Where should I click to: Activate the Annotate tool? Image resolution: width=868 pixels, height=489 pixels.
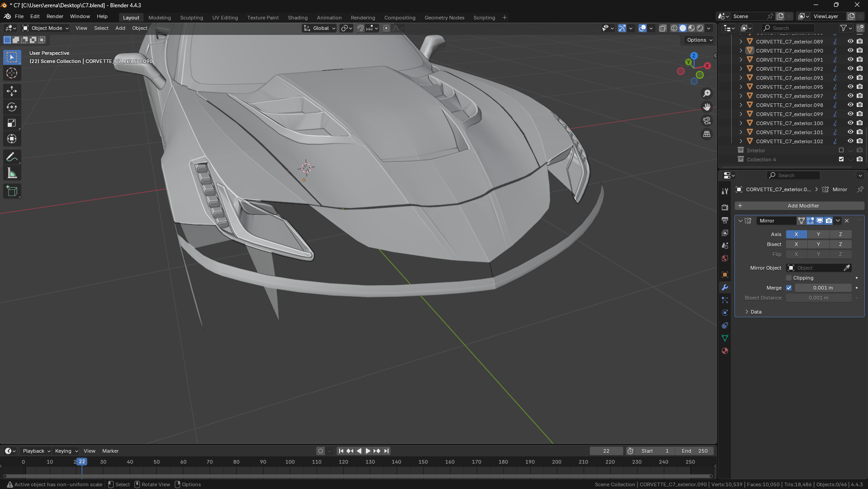click(12, 157)
